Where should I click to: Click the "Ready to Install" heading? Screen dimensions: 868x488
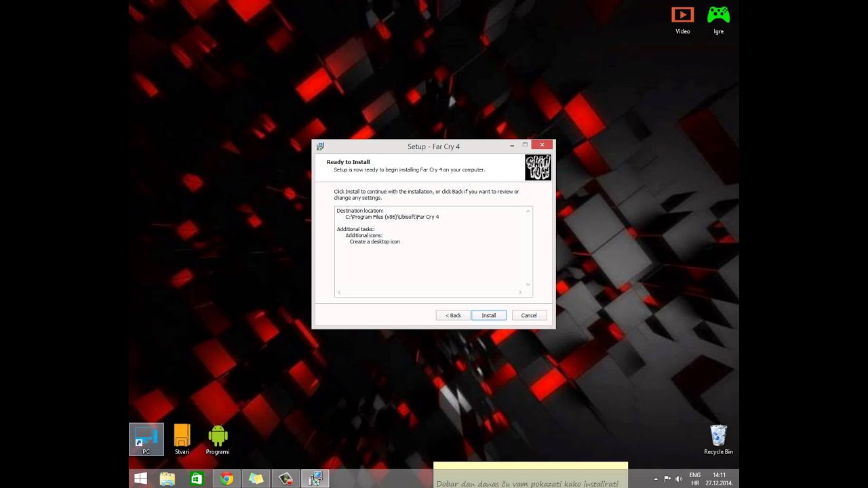point(349,162)
